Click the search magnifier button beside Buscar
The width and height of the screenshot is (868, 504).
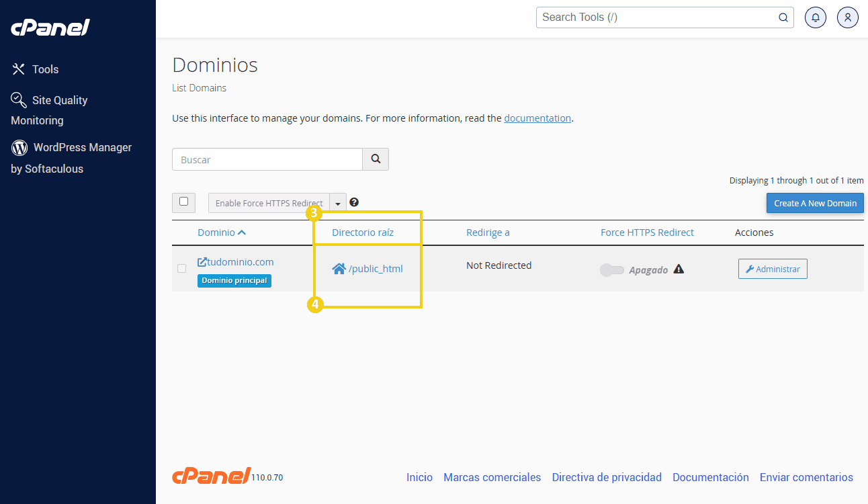376,159
